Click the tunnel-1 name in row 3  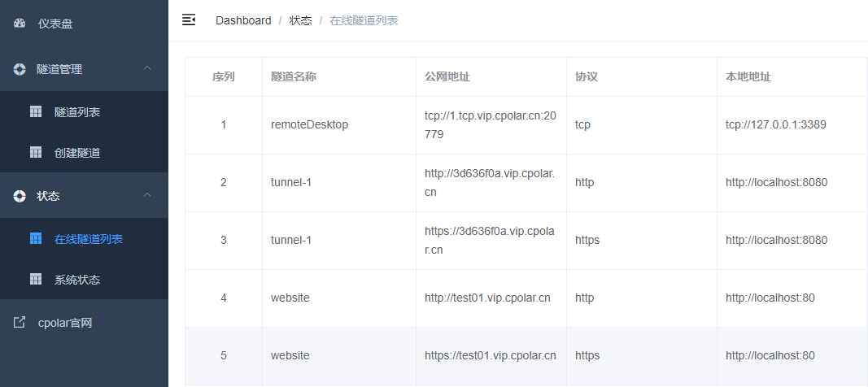tap(291, 240)
